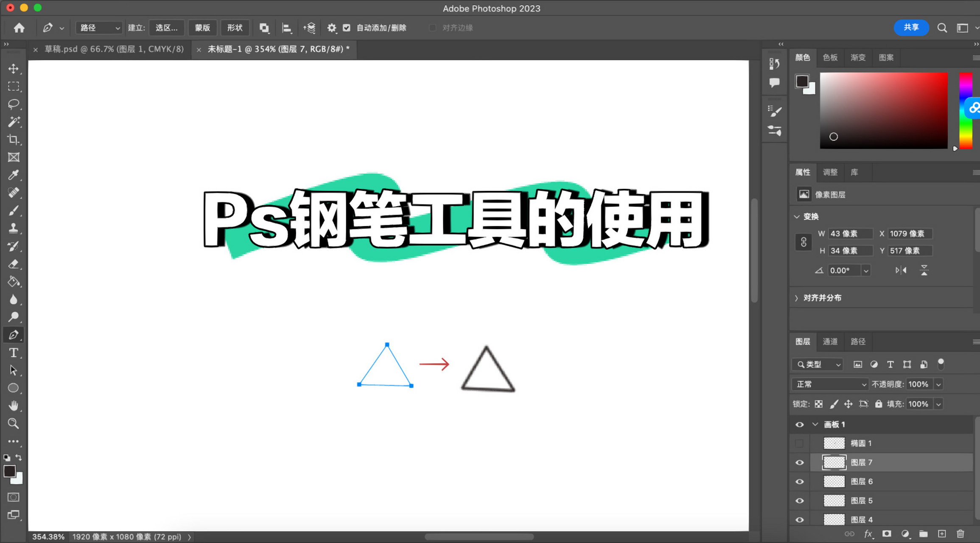Open path alignment options in the options bar
980x543 pixels.
coord(287,28)
